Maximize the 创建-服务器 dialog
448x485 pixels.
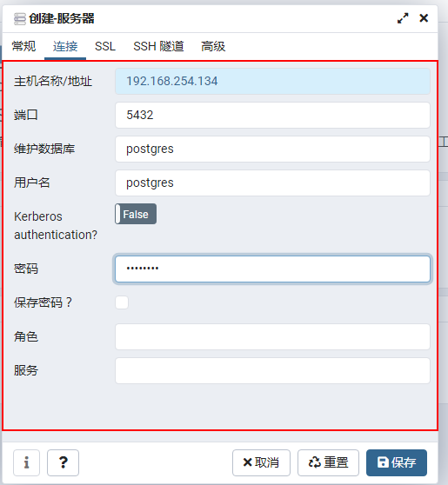tap(403, 18)
